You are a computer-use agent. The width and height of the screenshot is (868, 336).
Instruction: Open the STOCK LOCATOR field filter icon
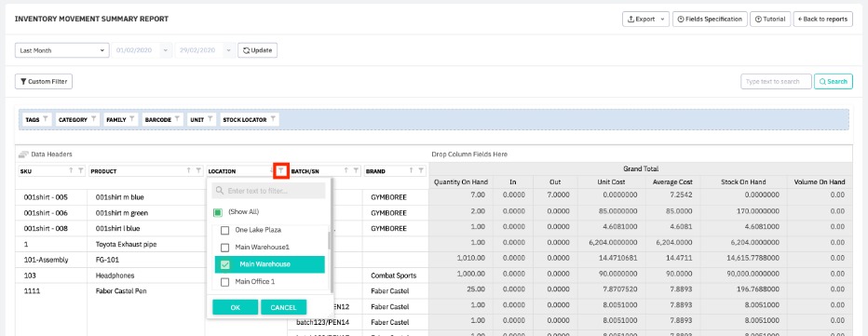click(273, 119)
